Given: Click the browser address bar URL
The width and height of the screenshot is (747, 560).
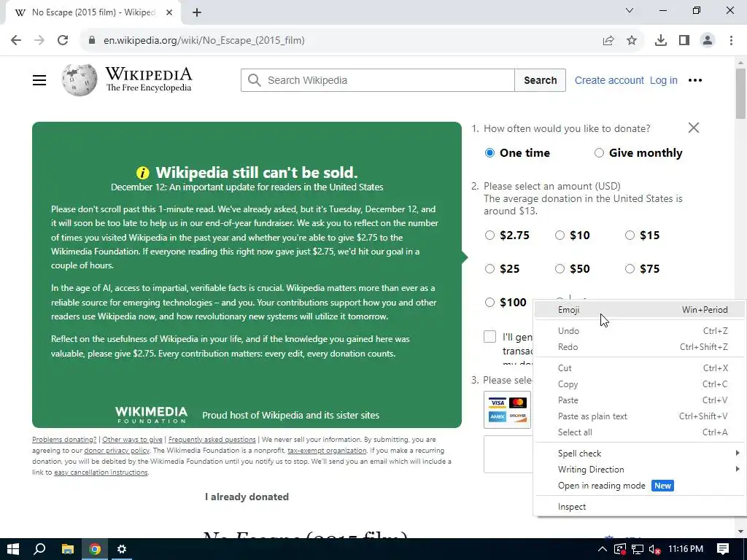Looking at the screenshot, I should [204, 41].
